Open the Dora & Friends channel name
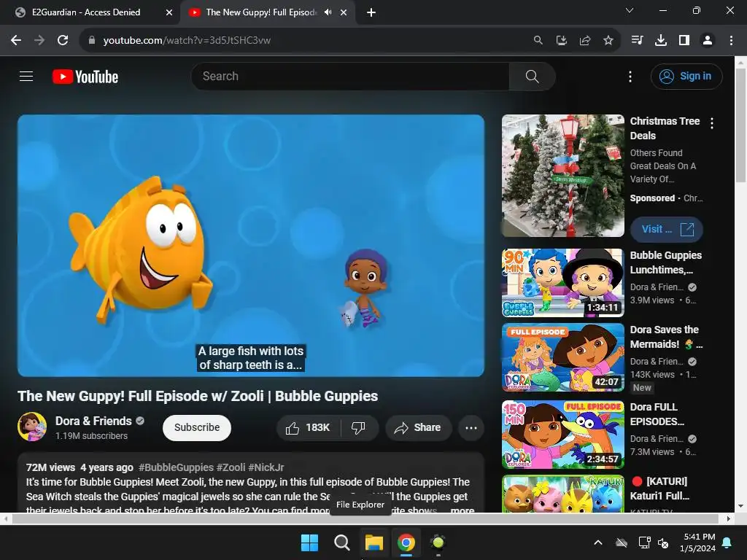The width and height of the screenshot is (747, 560). [x=93, y=421]
